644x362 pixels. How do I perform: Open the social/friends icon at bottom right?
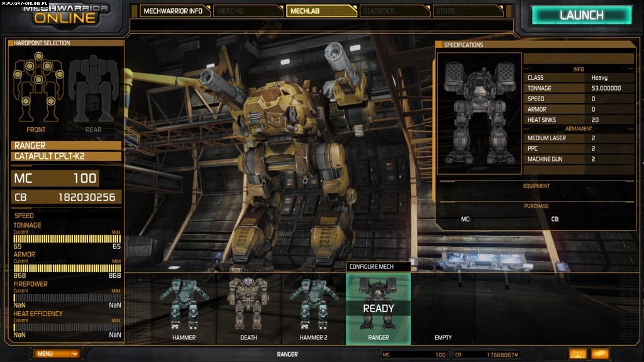577,354
